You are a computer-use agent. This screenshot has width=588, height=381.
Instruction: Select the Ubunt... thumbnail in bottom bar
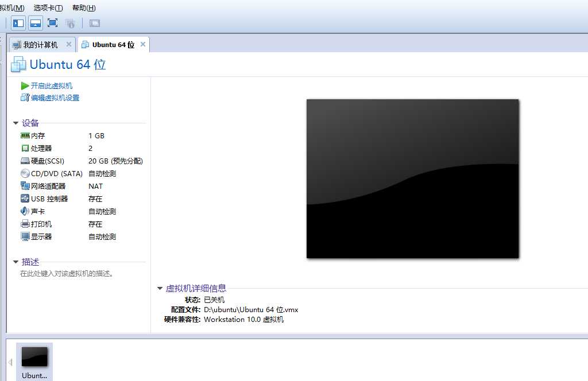click(34, 362)
